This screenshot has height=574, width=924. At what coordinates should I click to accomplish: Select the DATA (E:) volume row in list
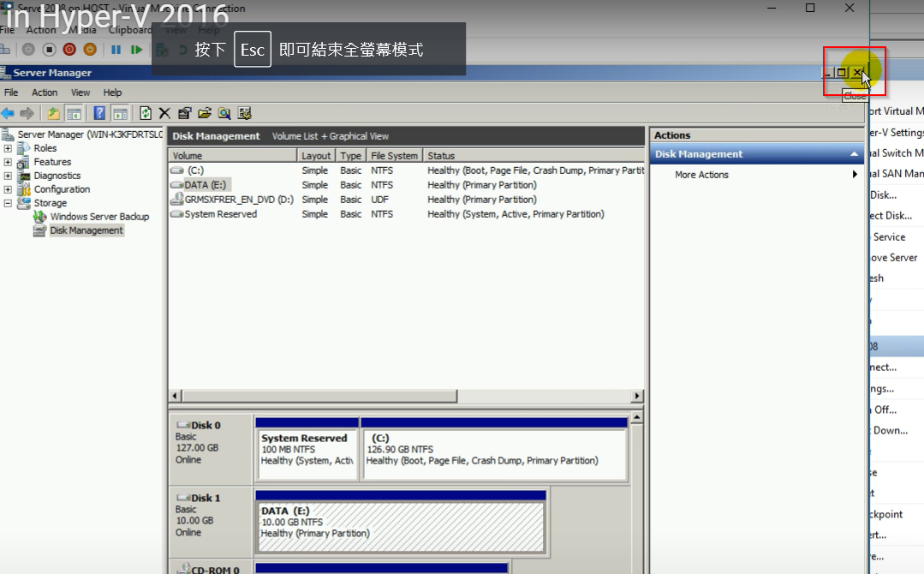click(407, 185)
